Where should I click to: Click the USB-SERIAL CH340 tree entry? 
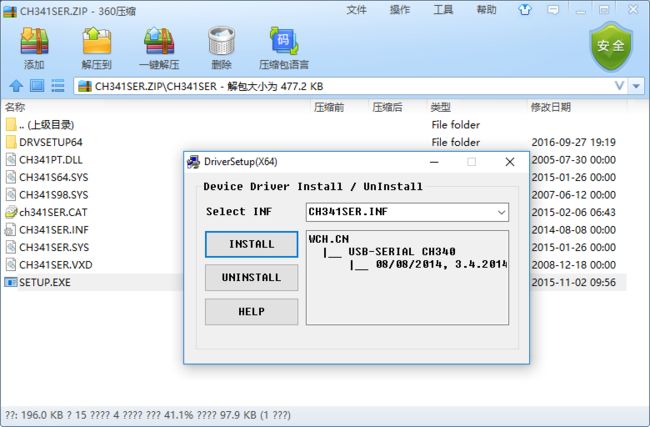tap(401, 252)
